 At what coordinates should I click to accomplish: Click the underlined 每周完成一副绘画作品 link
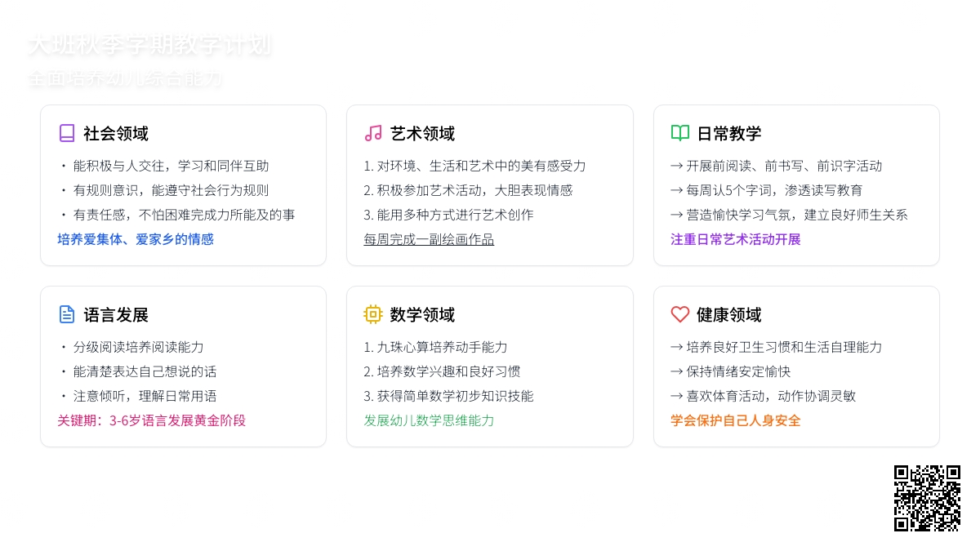point(429,239)
